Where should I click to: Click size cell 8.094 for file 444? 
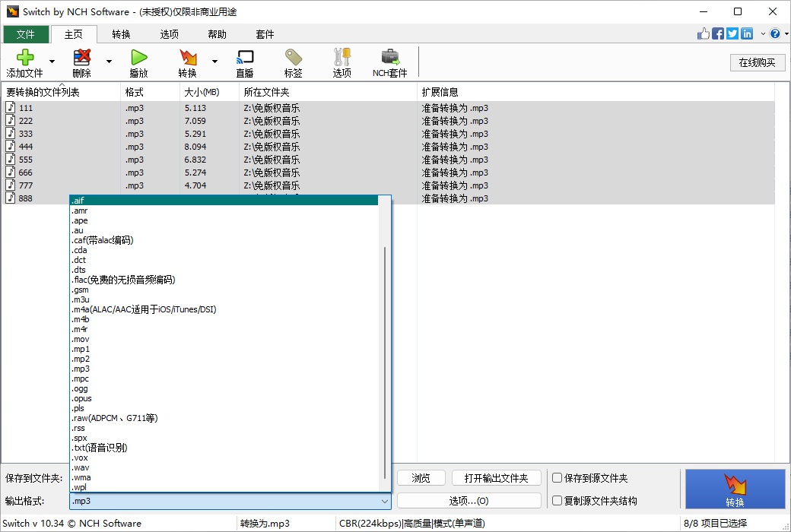coord(195,147)
